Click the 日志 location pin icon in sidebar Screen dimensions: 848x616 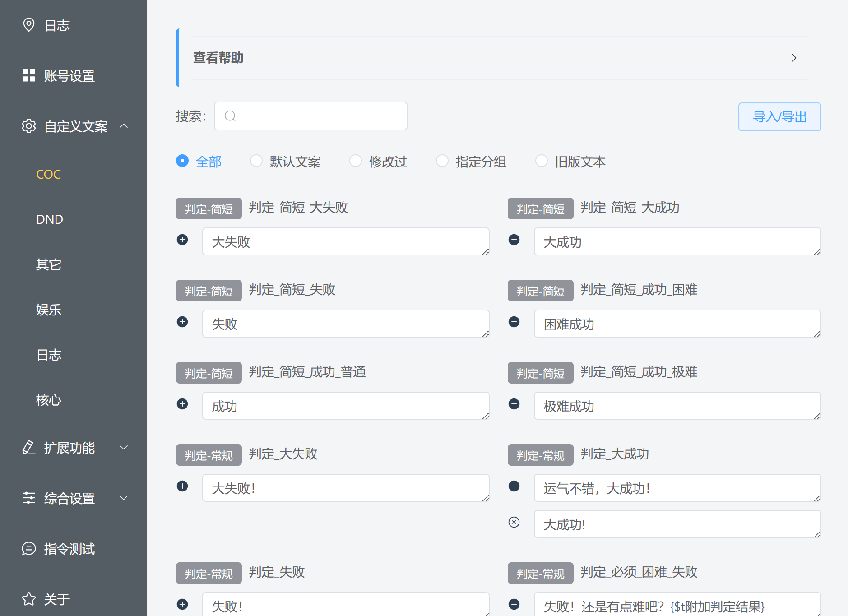tap(29, 25)
